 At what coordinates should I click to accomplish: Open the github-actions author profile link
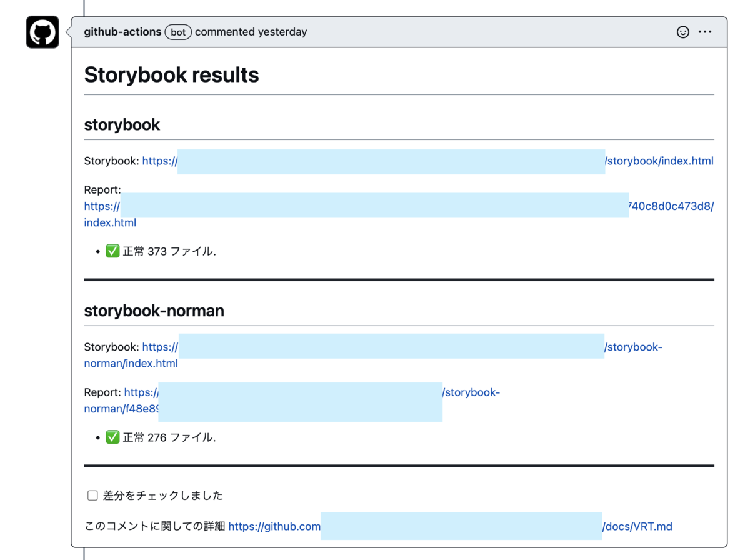[x=122, y=32]
